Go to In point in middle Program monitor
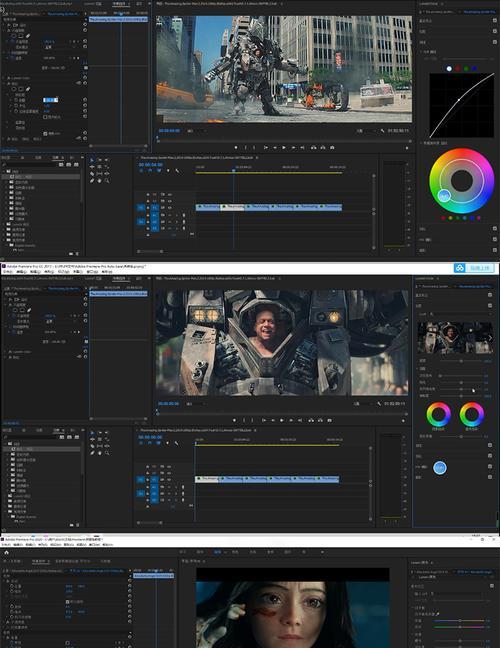The width and height of the screenshot is (500, 648). 264,421
